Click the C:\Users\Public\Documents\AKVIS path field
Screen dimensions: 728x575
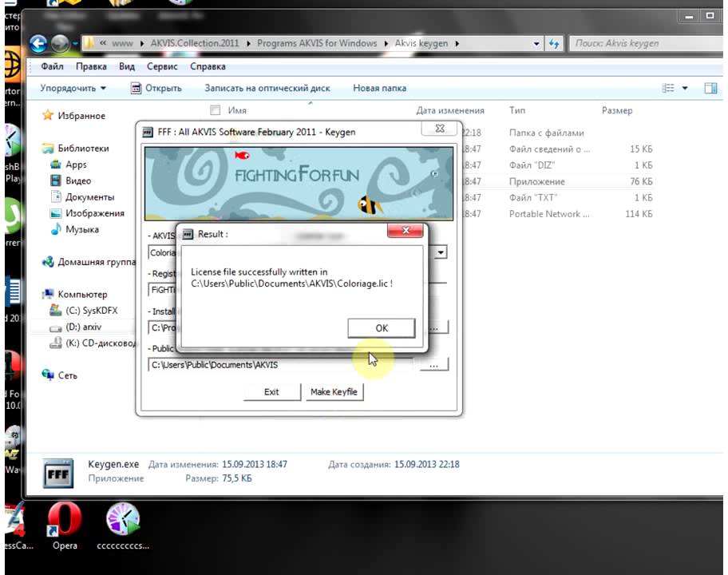[x=280, y=365]
